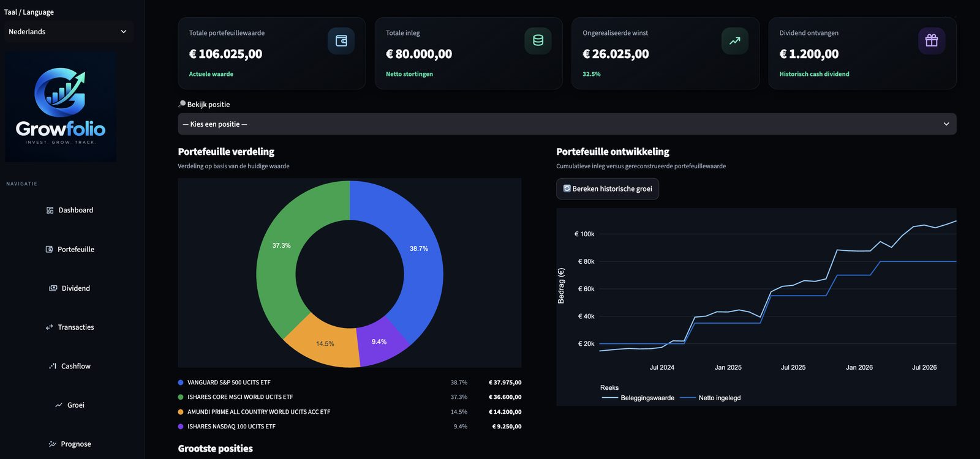Image resolution: width=980 pixels, height=459 pixels.
Task: Click the green 37.3% donut segment
Action: (281, 245)
